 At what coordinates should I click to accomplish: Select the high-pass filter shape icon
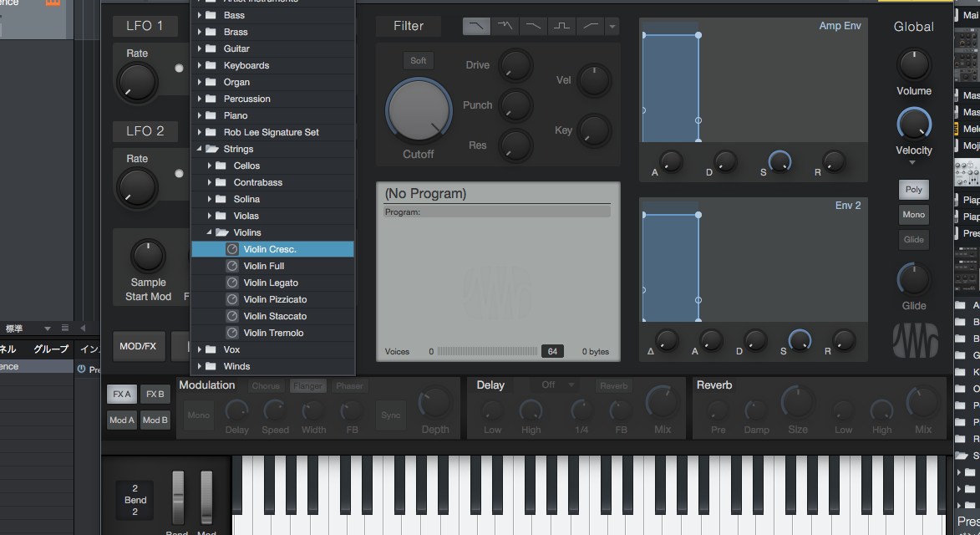[591, 26]
